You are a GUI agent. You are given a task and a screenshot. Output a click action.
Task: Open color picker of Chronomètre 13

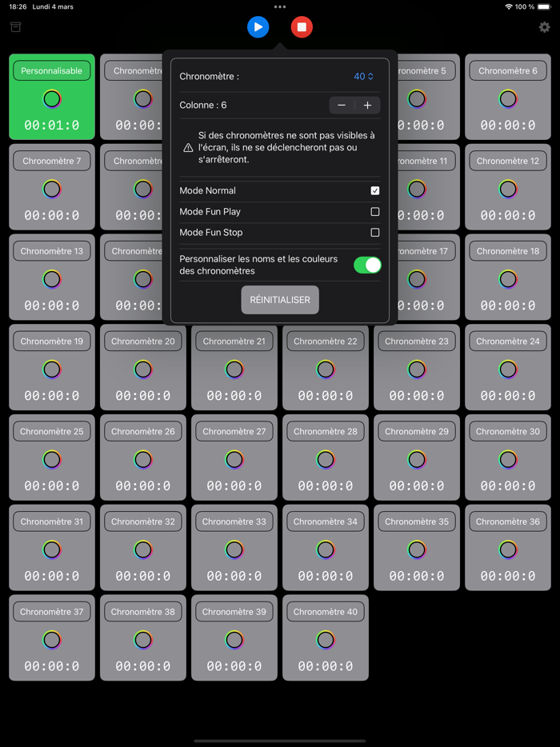click(x=52, y=279)
